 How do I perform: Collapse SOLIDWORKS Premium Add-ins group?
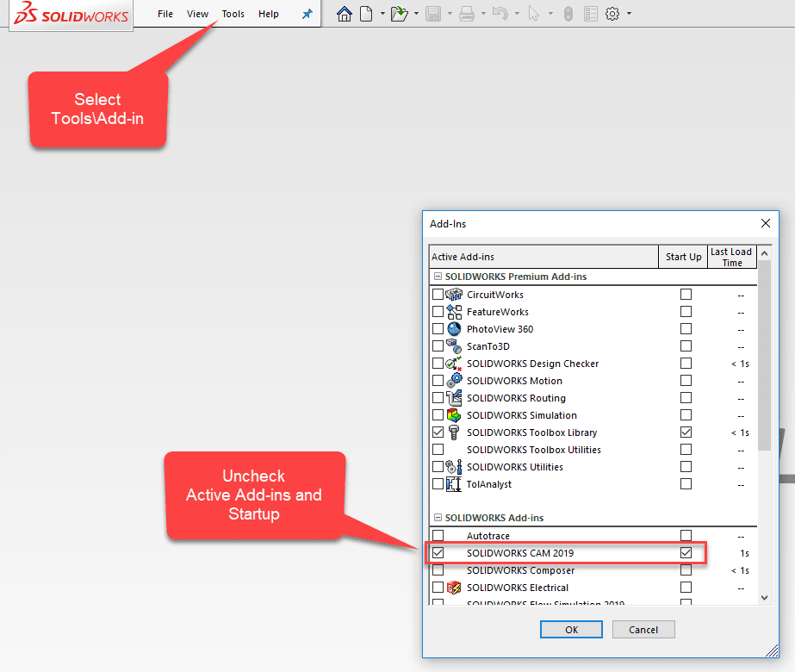pyautogui.click(x=438, y=277)
